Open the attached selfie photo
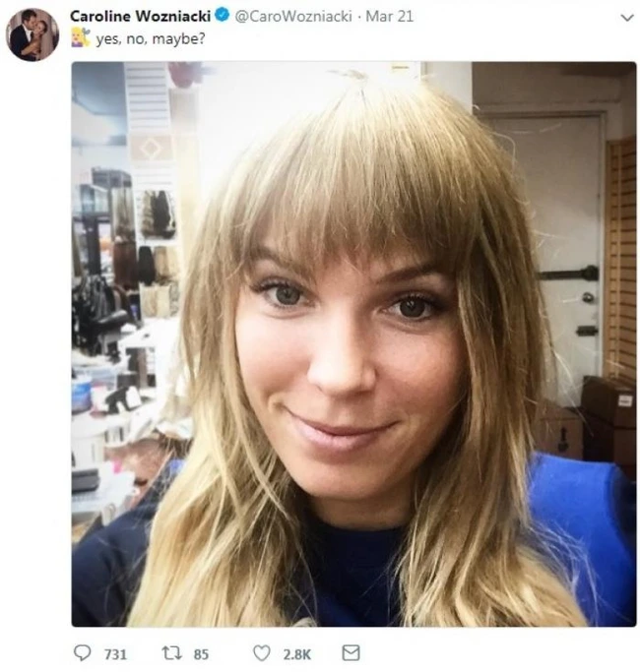This screenshot has height=672, width=640. point(353,344)
